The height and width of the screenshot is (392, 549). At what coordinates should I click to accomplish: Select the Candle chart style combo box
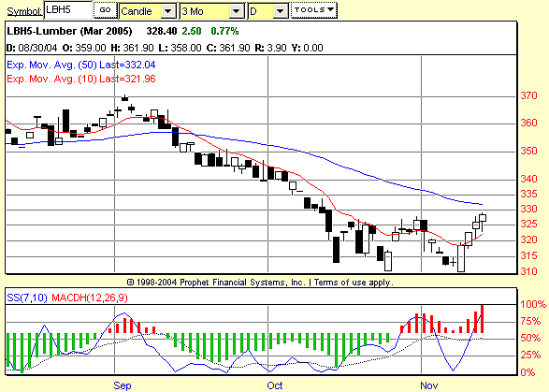click(x=148, y=11)
